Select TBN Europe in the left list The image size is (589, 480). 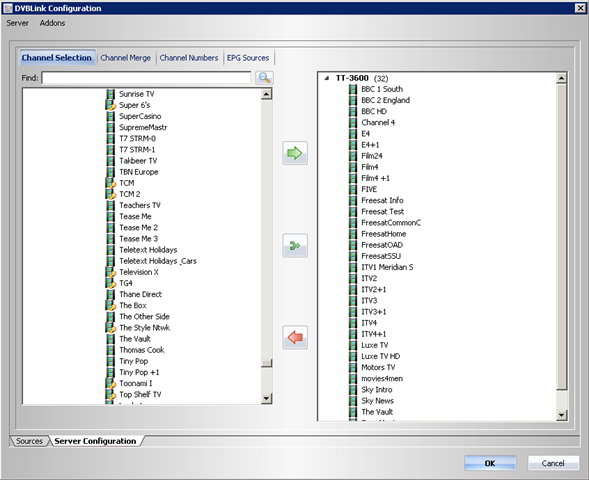(139, 172)
